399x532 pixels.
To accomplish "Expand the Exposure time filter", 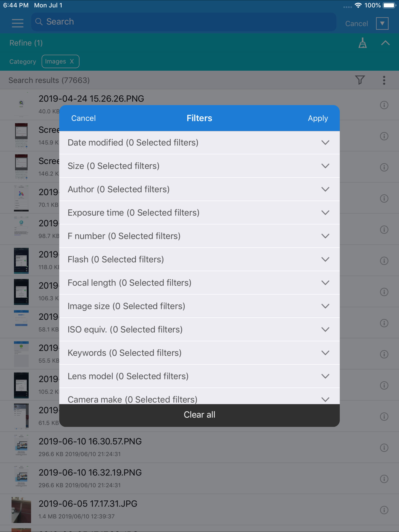I will (x=199, y=213).
